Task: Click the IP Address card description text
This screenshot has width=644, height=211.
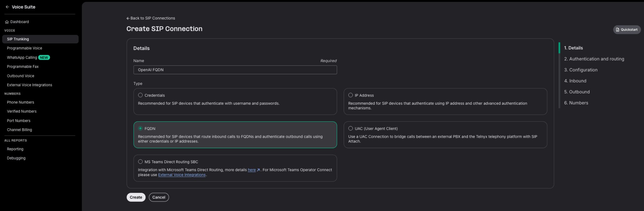Action: pos(437,106)
